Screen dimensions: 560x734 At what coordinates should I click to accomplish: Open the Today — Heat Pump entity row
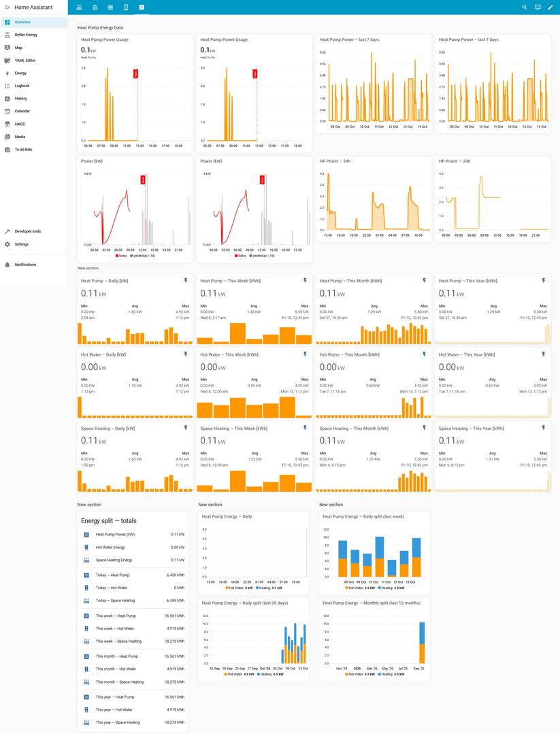(x=133, y=575)
